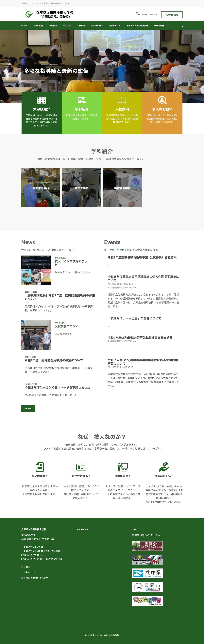Image resolution: width=204 pixels, height=644 pixels.
Task: Click footer phone text TEL:0796-24-2233
Action: tap(32, 547)
